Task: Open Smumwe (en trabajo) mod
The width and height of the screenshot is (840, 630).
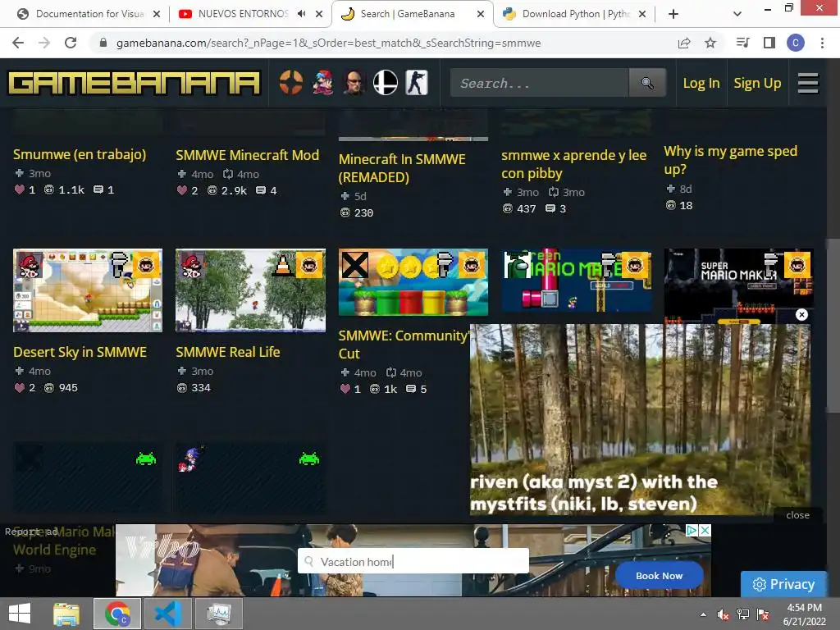Action: [x=80, y=154]
